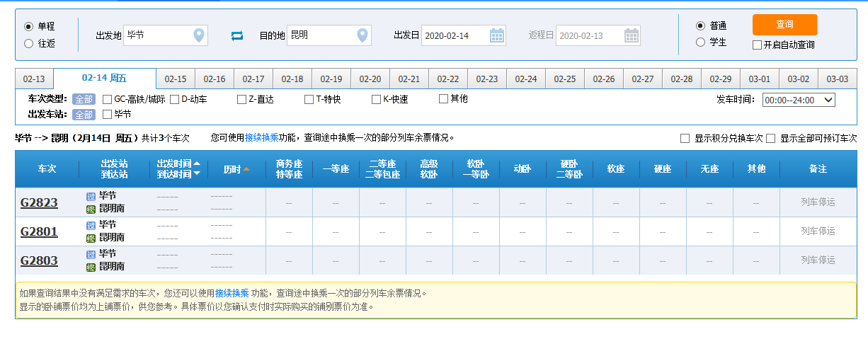
Task: Click 接续换乘 link in yellow notice
Action: tap(232, 293)
